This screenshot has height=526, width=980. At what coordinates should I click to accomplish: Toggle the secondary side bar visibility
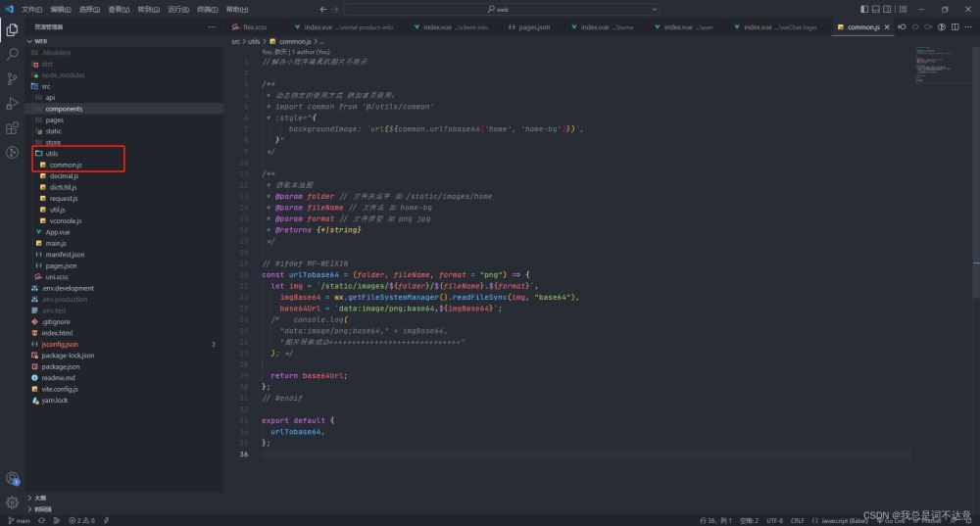click(887, 9)
